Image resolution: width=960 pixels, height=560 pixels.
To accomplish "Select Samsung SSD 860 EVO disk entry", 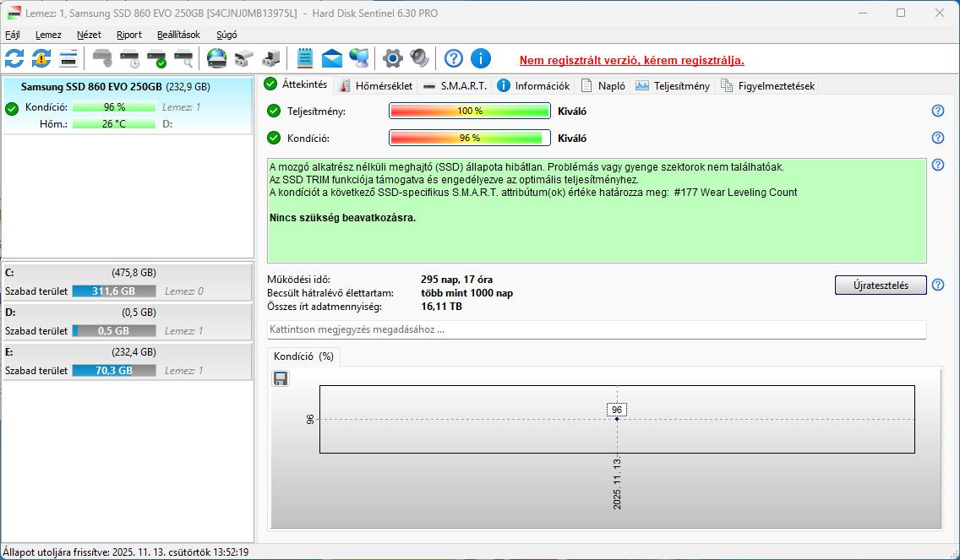I will pyautogui.click(x=128, y=105).
